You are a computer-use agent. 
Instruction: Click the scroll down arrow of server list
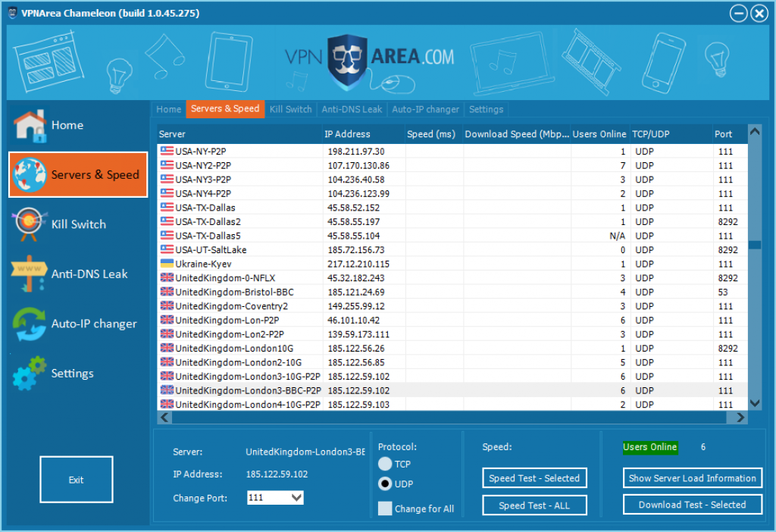tap(755, 403)
